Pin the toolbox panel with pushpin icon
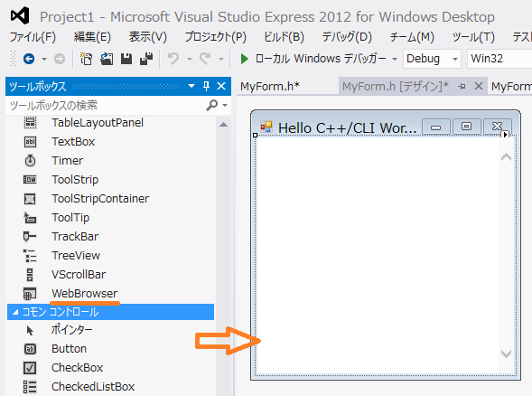The height and width of the screenshot is (396, 532). pos(206,86)
